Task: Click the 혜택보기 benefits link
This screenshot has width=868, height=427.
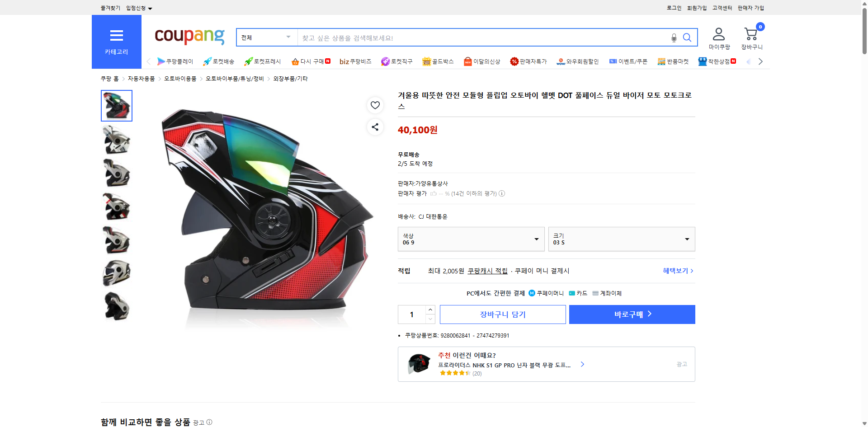Action: (676, 271)
